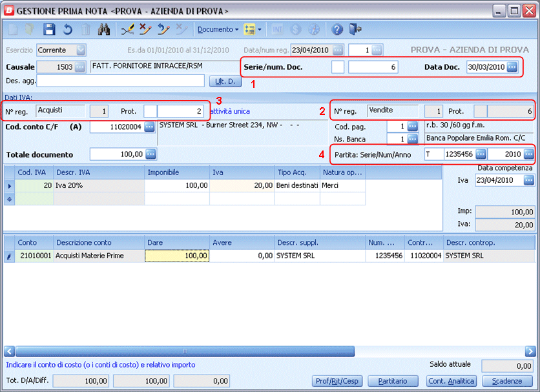Open lookup beside Totale documento 100,00
The image size is (540, 392).
[x=151, y=154]
